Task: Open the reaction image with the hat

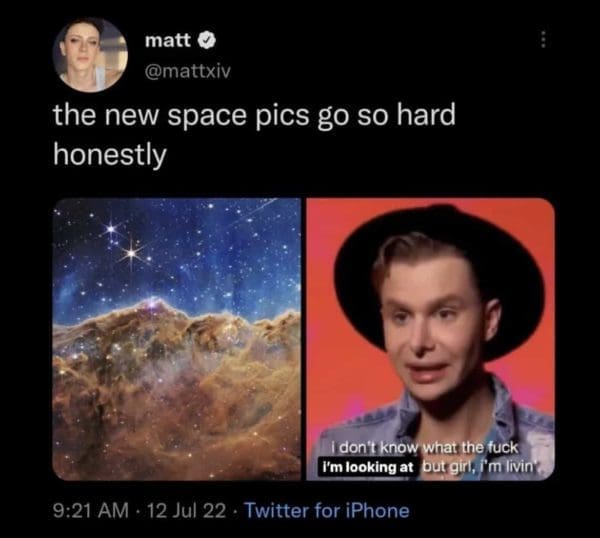Action: coord(430,338)
